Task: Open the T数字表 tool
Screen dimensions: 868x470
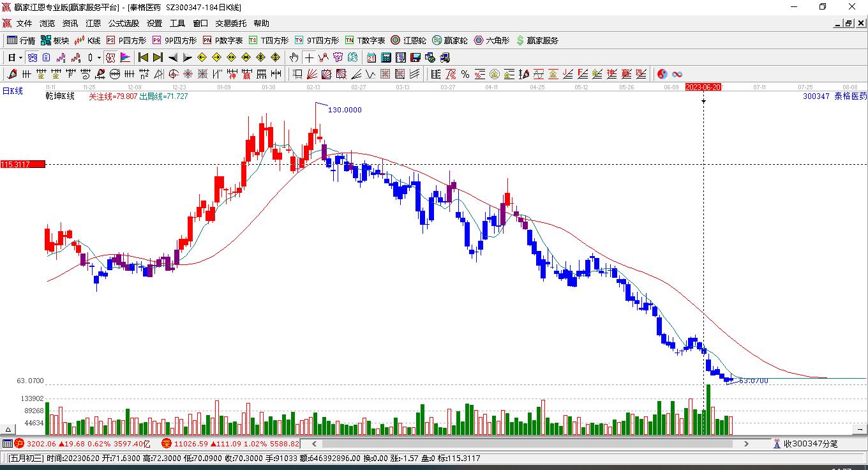Action: [365, 40]
